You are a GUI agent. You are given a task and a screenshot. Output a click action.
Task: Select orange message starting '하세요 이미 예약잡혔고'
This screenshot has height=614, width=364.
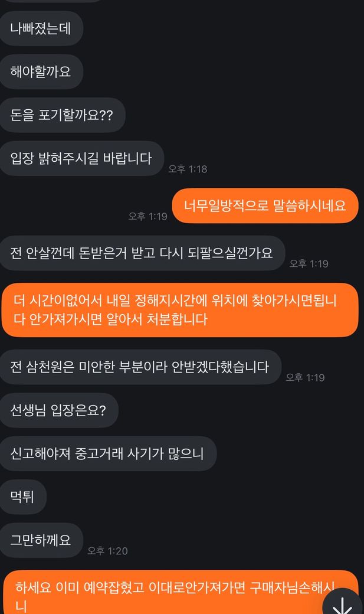(x=180, y=593)
